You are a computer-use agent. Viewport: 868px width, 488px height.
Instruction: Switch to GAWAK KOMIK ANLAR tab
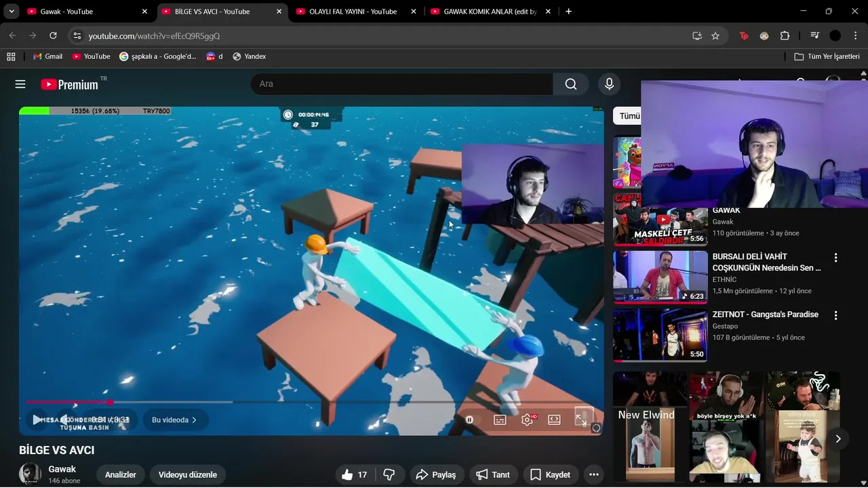(x=490, y=12)
